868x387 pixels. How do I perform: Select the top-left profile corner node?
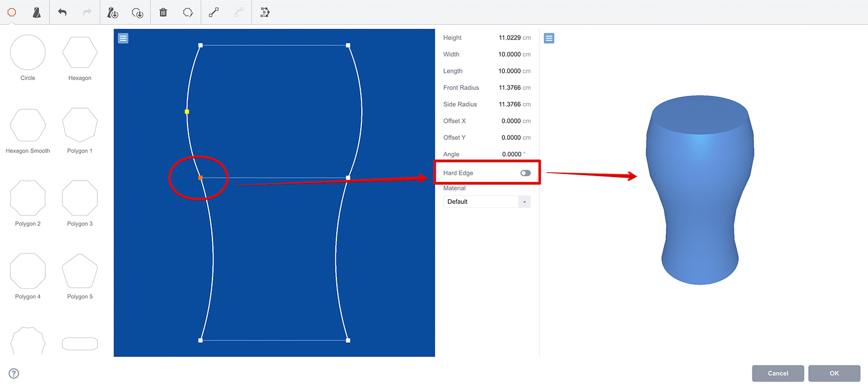(x=200, y=46)
